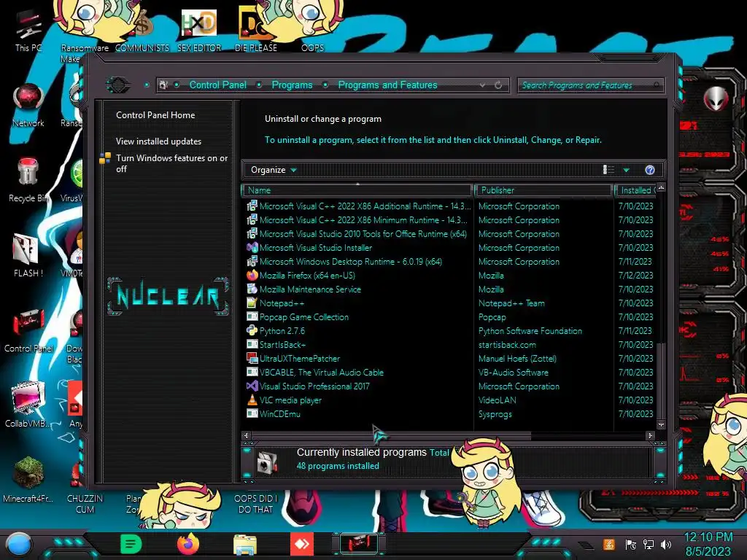
Task: Click the Java update tray icon
Action: tap(608, 544)
